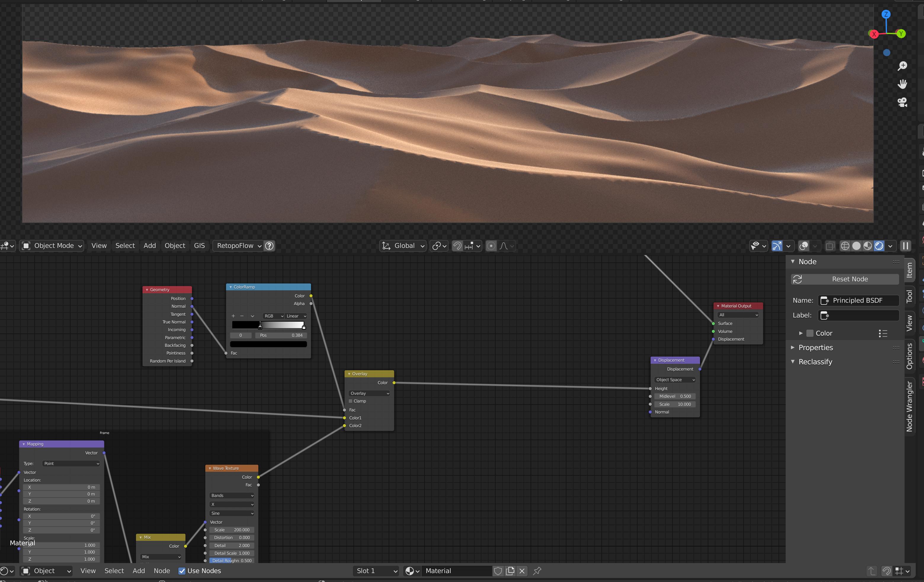Switch to solid shading mode

tap(856, 246)
